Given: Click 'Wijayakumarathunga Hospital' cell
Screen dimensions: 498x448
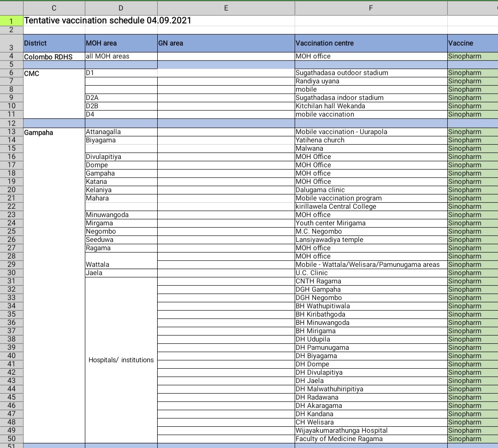Looking at the screenshot, I should tap(371, 430).
